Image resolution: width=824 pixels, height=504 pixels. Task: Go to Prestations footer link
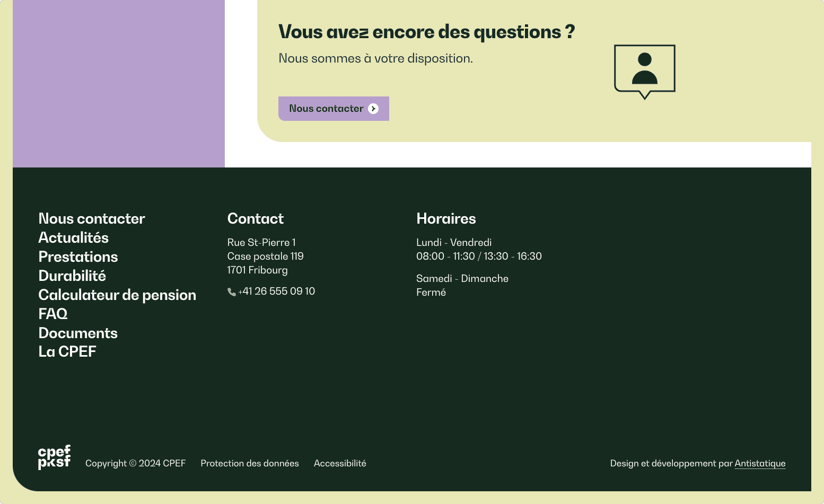tap(78, 257)
